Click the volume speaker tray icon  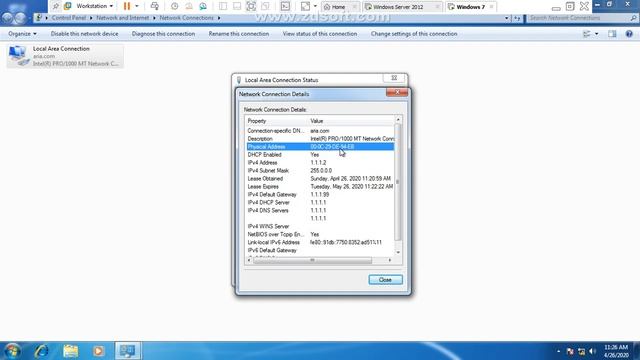593,351
